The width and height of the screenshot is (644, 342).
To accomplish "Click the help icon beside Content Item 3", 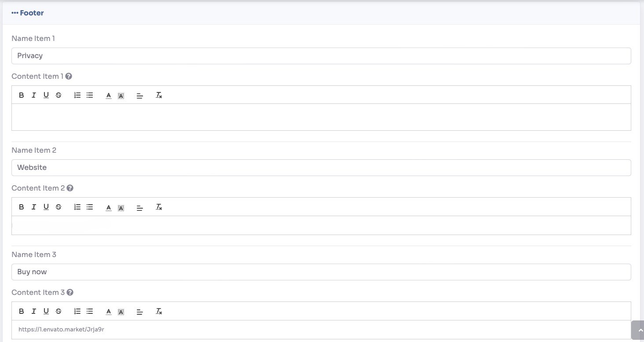I will coord(70,292).
